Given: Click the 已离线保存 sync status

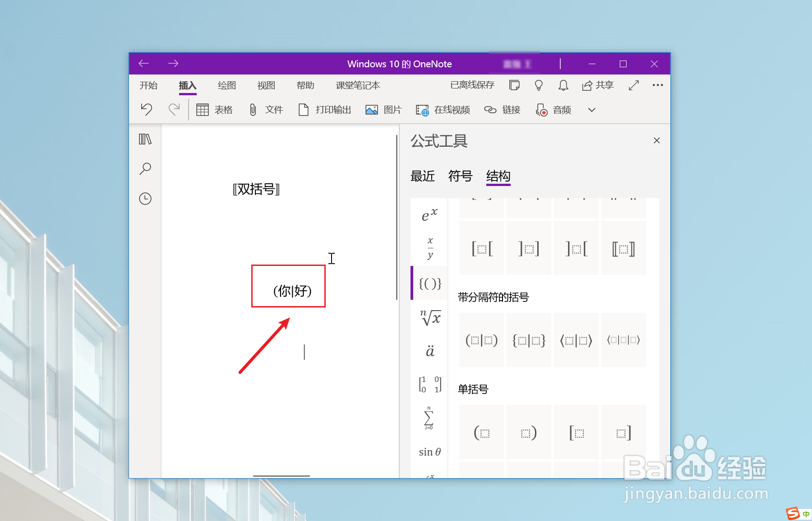Looking at the screenshot, I should pyautogui.click(x=472, y=85).
